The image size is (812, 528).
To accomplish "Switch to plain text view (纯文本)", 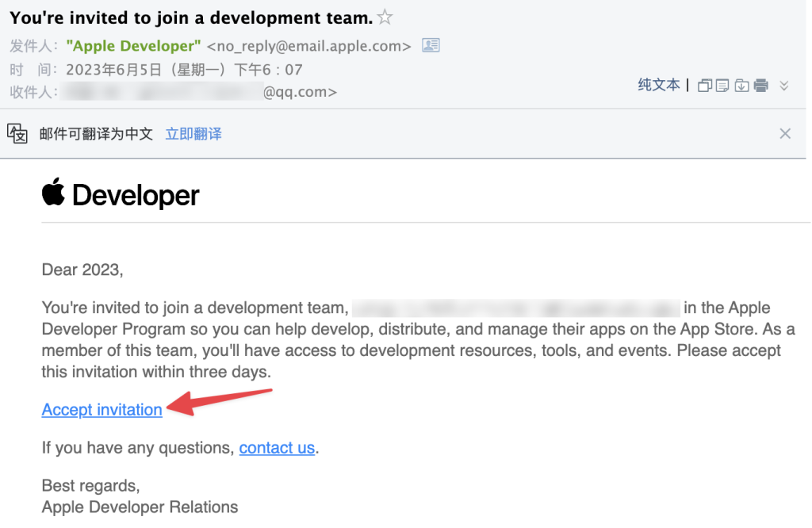I will tap(659, 85).
